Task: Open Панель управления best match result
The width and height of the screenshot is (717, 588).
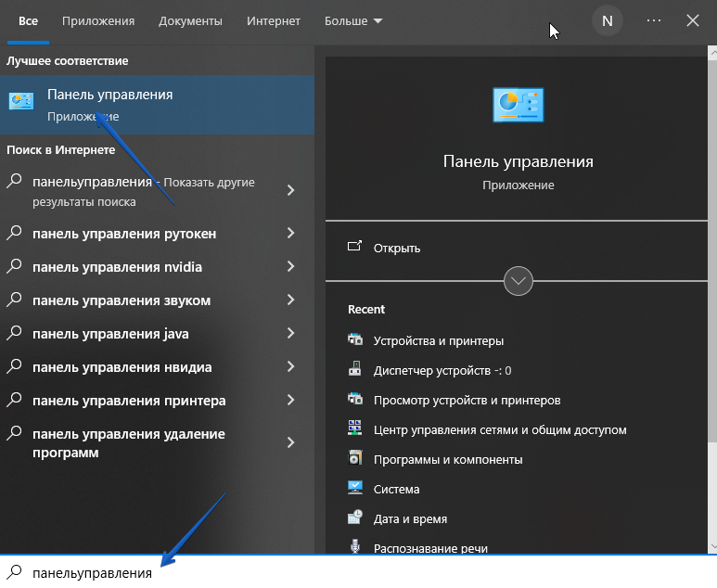Action: tap(109, 105)
